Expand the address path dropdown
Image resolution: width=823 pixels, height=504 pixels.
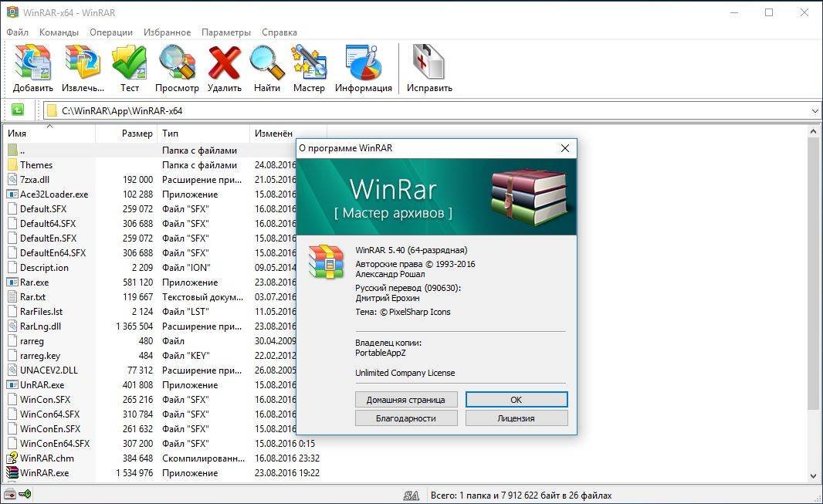(x=815, y=110)
